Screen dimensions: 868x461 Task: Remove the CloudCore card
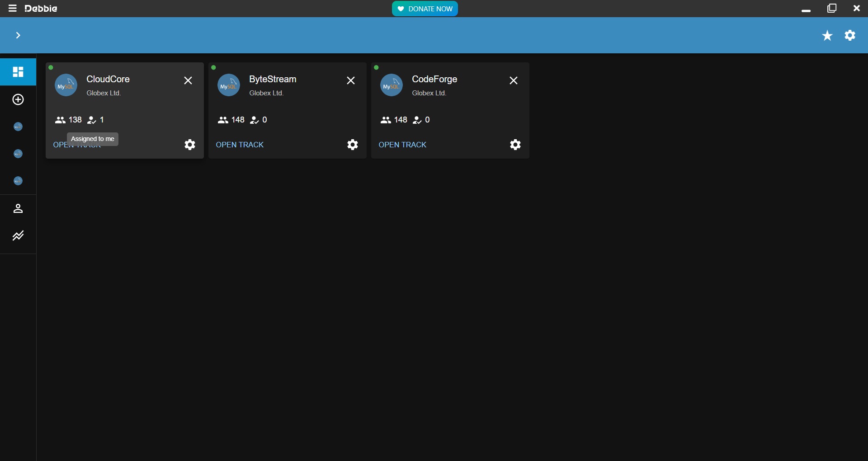coord(188,80)
